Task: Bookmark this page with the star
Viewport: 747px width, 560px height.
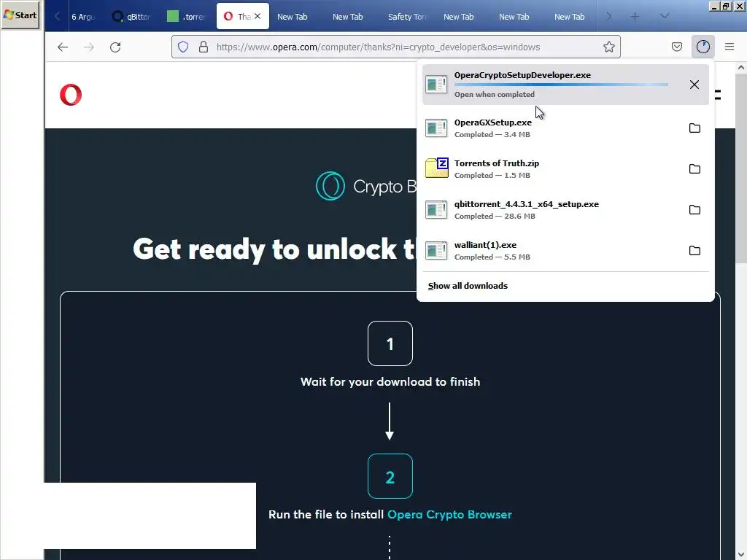Action: coord(608,47)
